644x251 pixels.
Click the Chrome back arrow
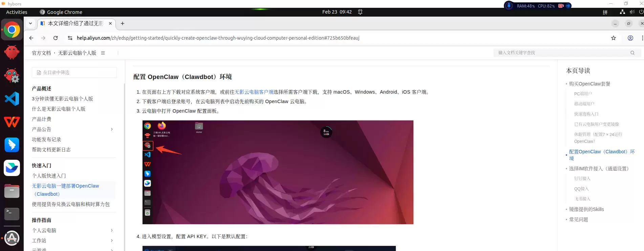[31, 38]
